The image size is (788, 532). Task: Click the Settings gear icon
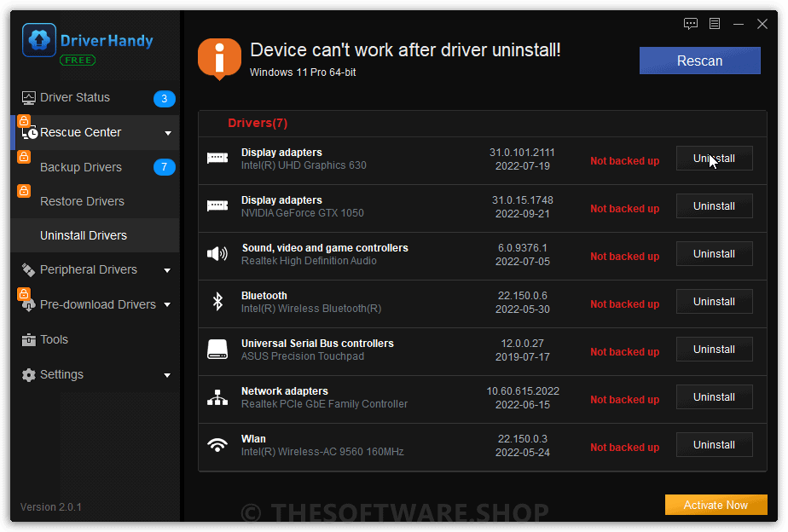29,375
